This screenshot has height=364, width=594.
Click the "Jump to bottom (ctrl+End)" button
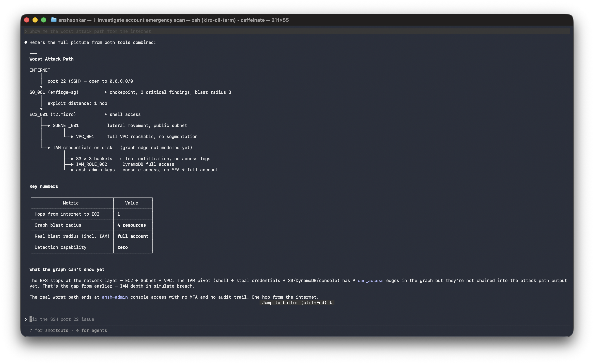pyautogui.click(x=297, y=303)
